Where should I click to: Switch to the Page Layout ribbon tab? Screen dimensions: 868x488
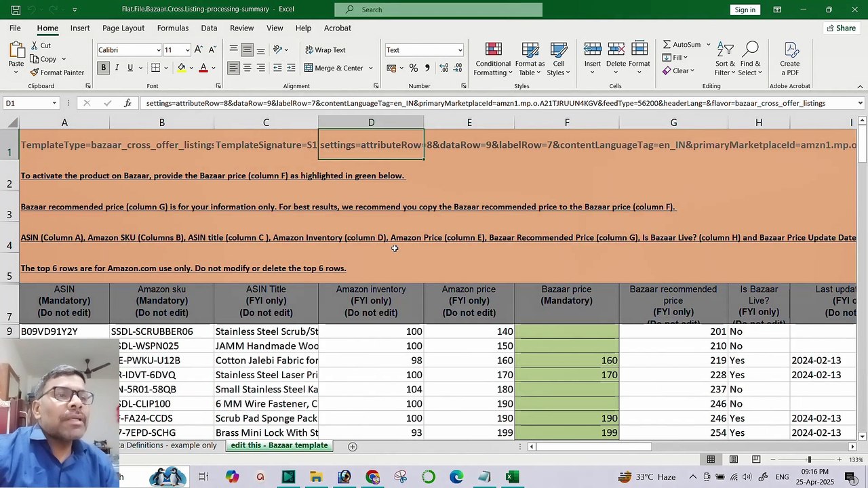coord(123,28)
